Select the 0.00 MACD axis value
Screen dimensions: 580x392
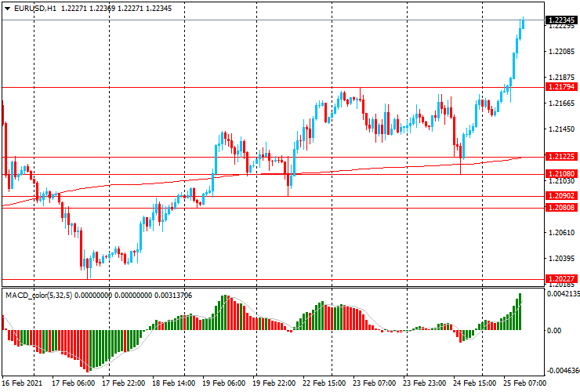pyautogui.click(x=553, y=330)
